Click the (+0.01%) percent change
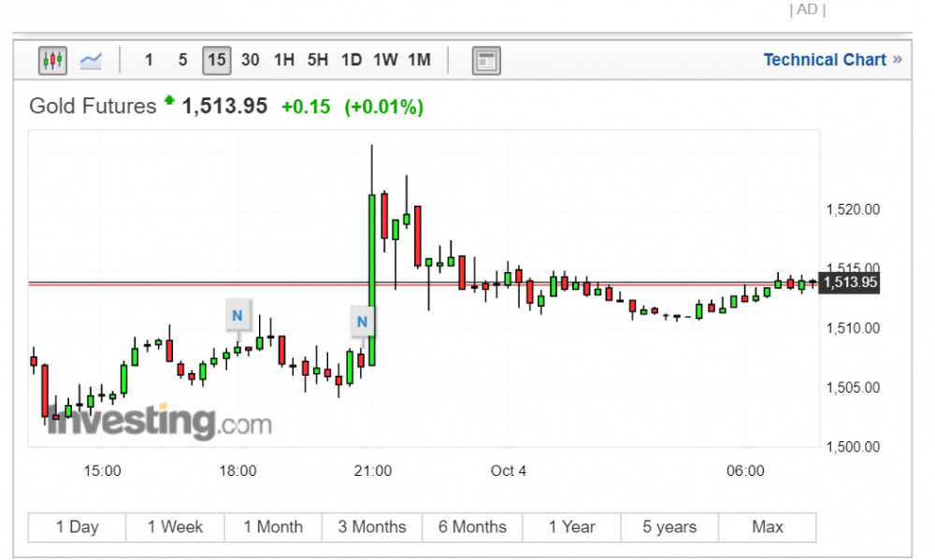 click(x=384, y=107)
